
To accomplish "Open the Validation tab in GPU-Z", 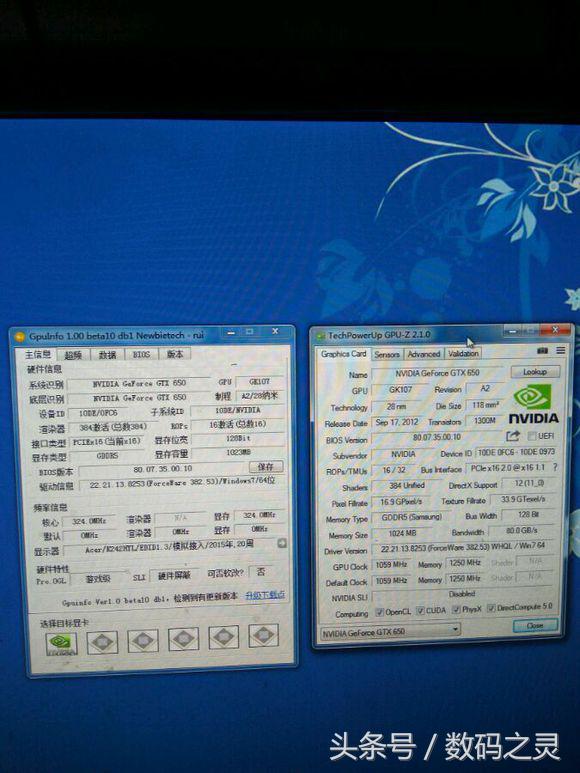I will 463,353.
